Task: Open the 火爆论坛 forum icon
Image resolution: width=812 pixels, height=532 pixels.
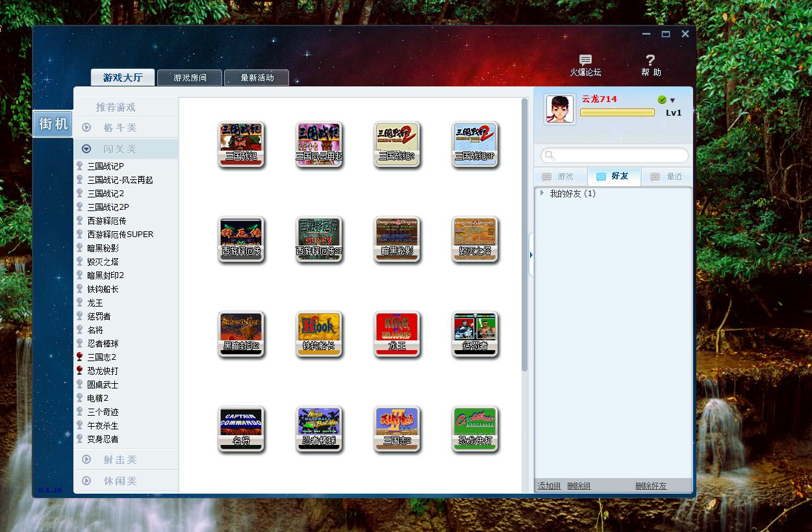Action: click(585, 66)
